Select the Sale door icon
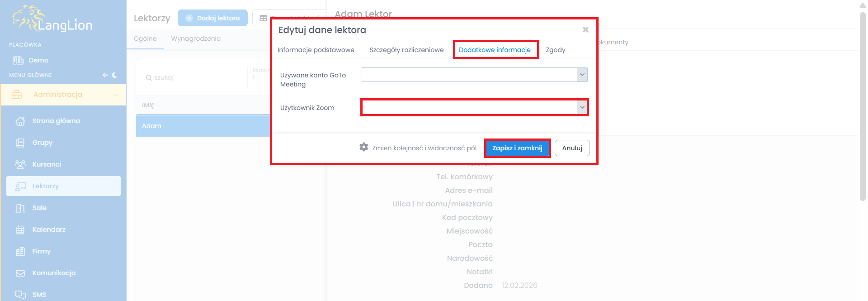868x301 pixels. (20, 208)
